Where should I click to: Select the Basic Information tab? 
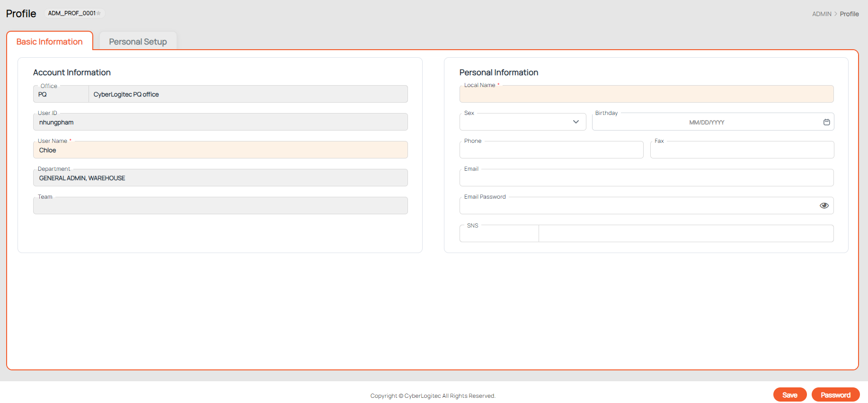pyautogui.click(x=50, y=42)
